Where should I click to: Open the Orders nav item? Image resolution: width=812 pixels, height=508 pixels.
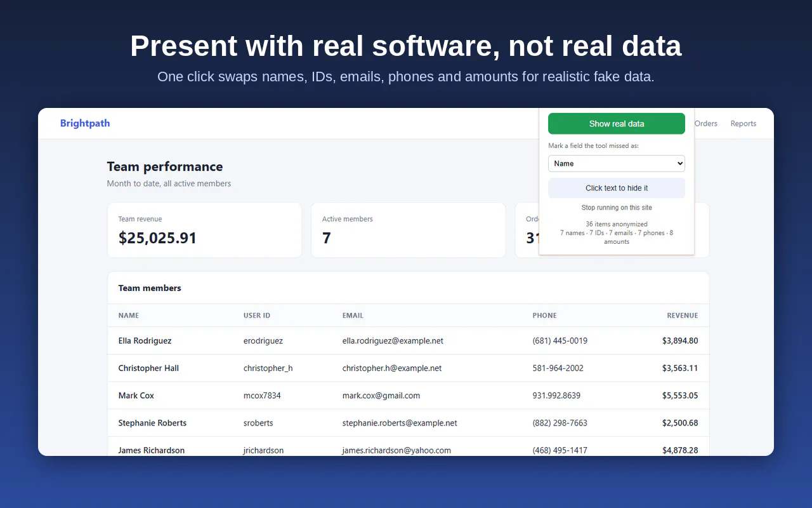tap(706, 123)
